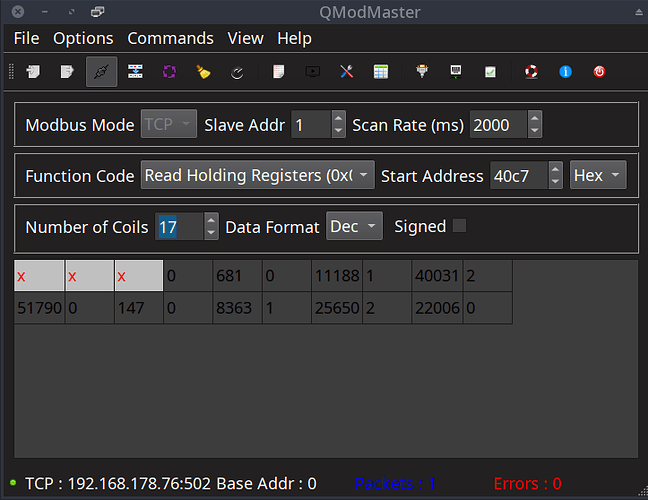Click the shade arrow at title bar's right end

(x=639, y=12)
